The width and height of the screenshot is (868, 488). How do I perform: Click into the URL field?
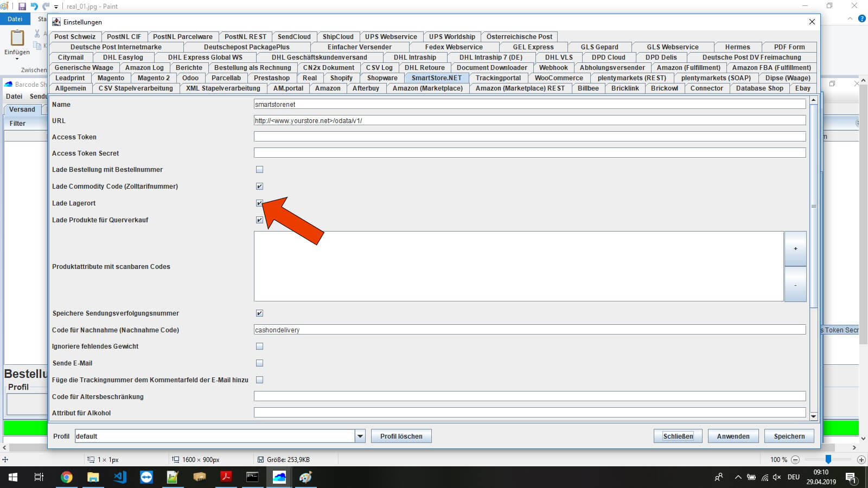pyautogui.click(x=529, y=120)
